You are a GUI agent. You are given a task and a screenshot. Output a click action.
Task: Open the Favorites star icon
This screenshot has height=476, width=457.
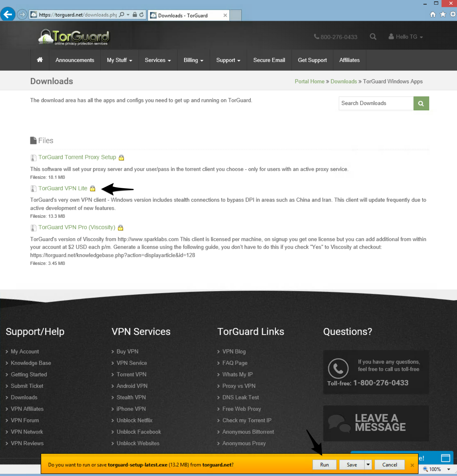(443, 14)
